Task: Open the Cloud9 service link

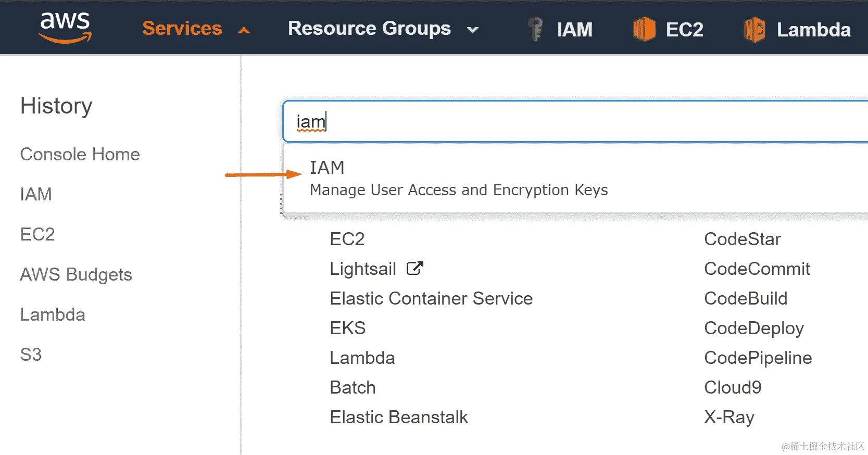Action: tap(733, 387)
